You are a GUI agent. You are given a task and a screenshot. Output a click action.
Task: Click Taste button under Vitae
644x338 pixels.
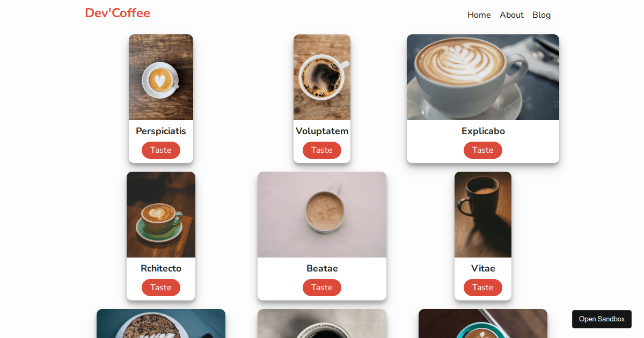(483, 288)
